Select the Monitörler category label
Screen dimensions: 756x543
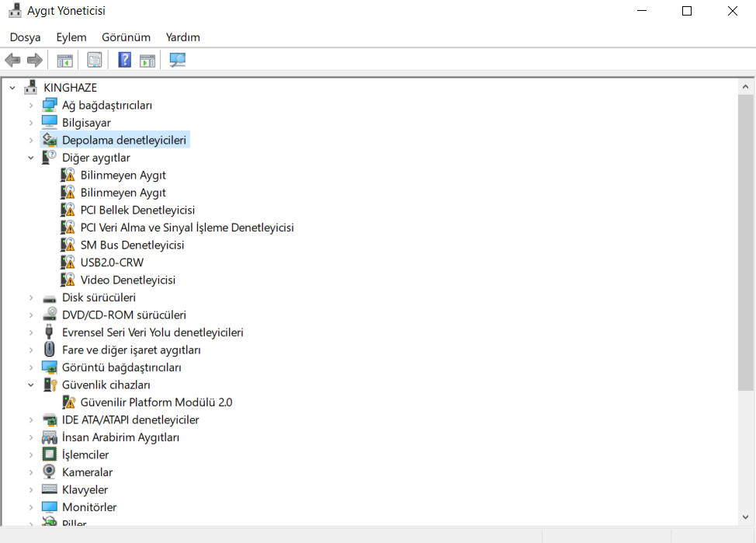[x=89, y=506]
